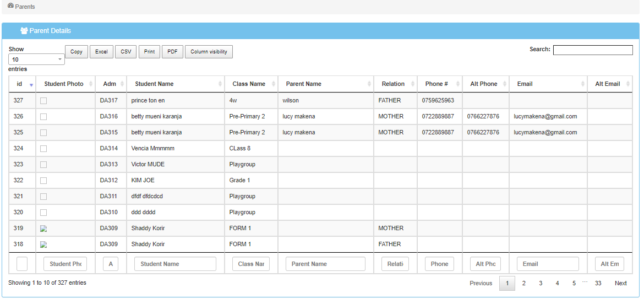Sort by Email column arrow
The height and width of the screenshot is (304, 644).
tap(582, 84)
